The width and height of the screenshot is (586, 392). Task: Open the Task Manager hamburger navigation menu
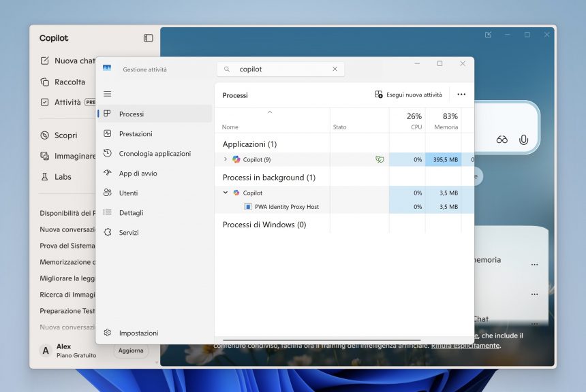[x=108, y=94]
